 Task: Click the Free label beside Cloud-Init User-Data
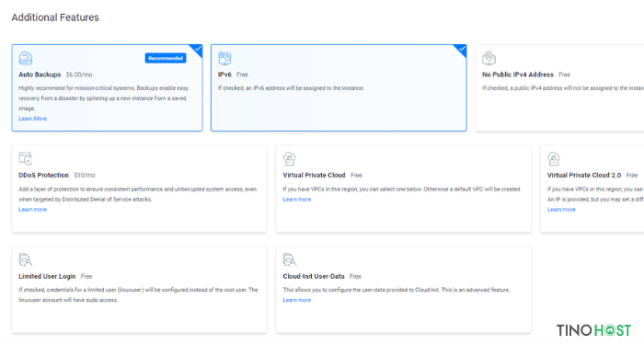(355, 276)
